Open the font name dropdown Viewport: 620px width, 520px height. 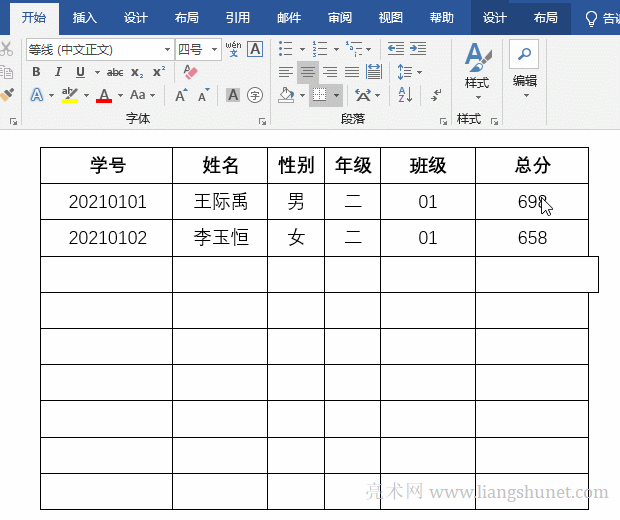tap(166, 49)
